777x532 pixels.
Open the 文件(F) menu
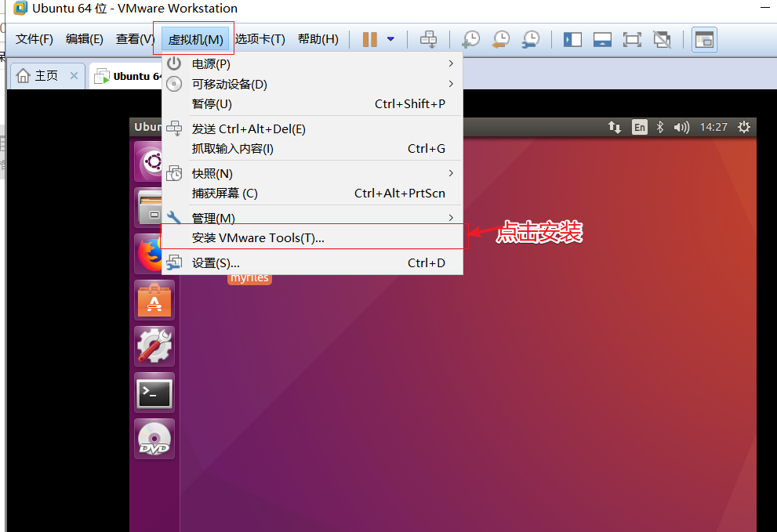[x=34, y=38]
